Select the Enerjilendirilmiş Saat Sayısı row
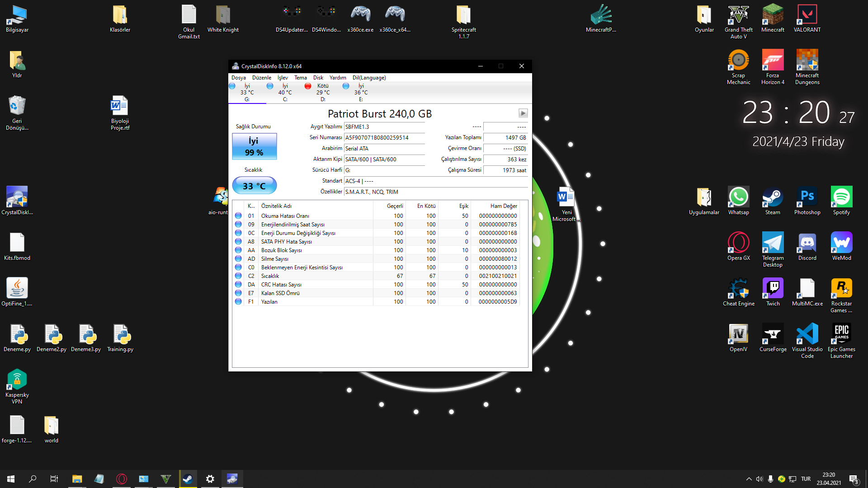The height and width of the screenshot is (488, 868). pyautogui.click(x=376, y=225)
